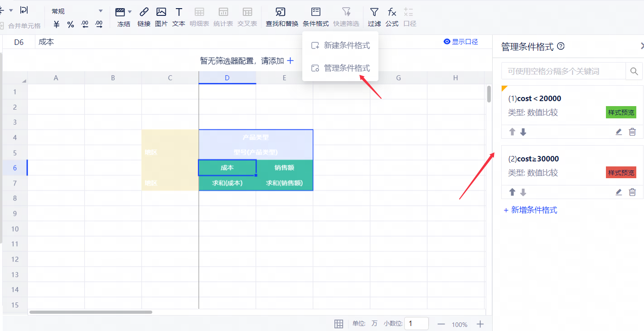
Task: Click the keyword search input field
Action: [563, 71]
